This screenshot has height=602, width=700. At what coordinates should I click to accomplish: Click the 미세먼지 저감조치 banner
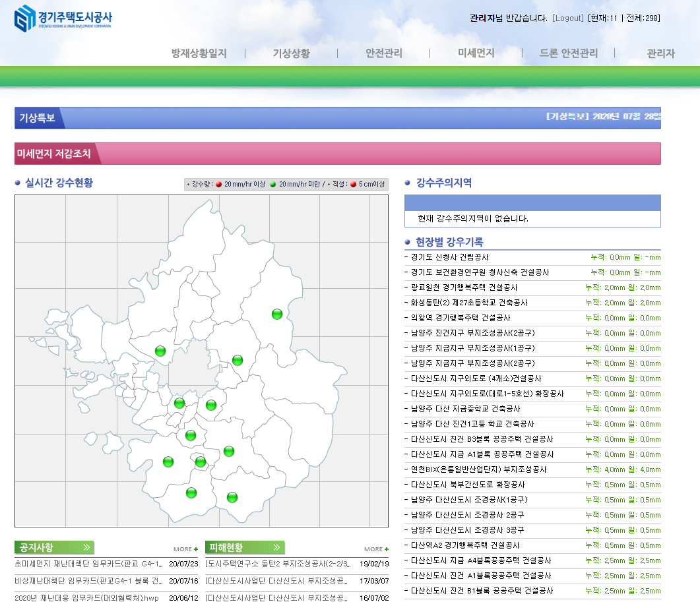[x=337, y=154]
